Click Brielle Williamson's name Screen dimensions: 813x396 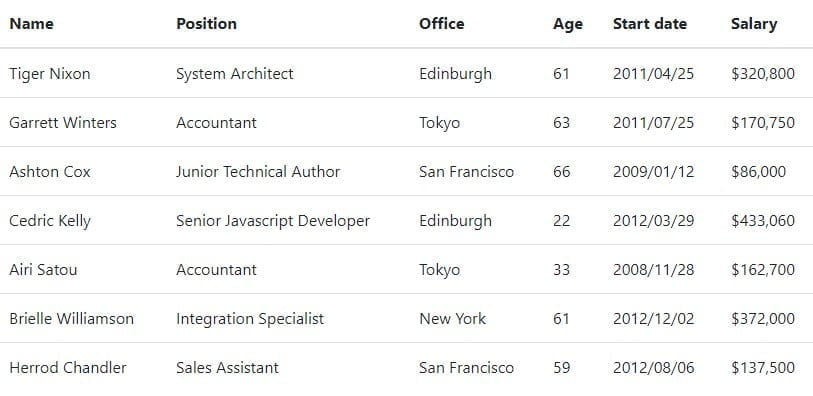tap(72, 318)
